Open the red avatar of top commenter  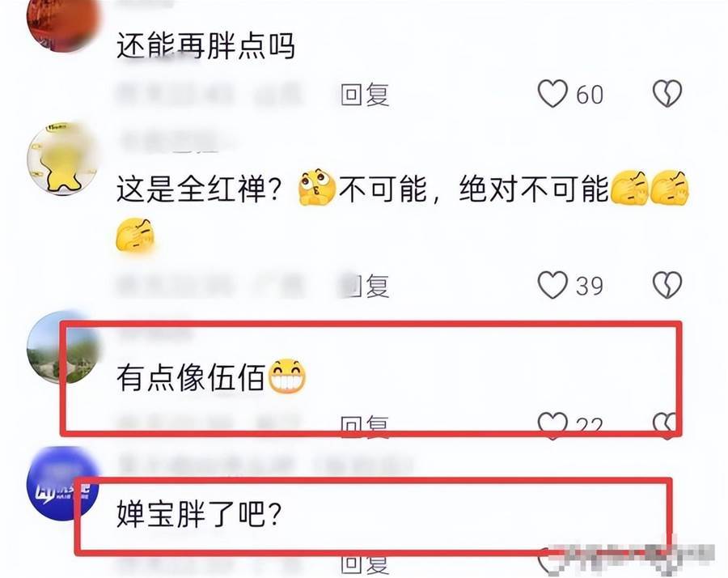coord(62,23)
